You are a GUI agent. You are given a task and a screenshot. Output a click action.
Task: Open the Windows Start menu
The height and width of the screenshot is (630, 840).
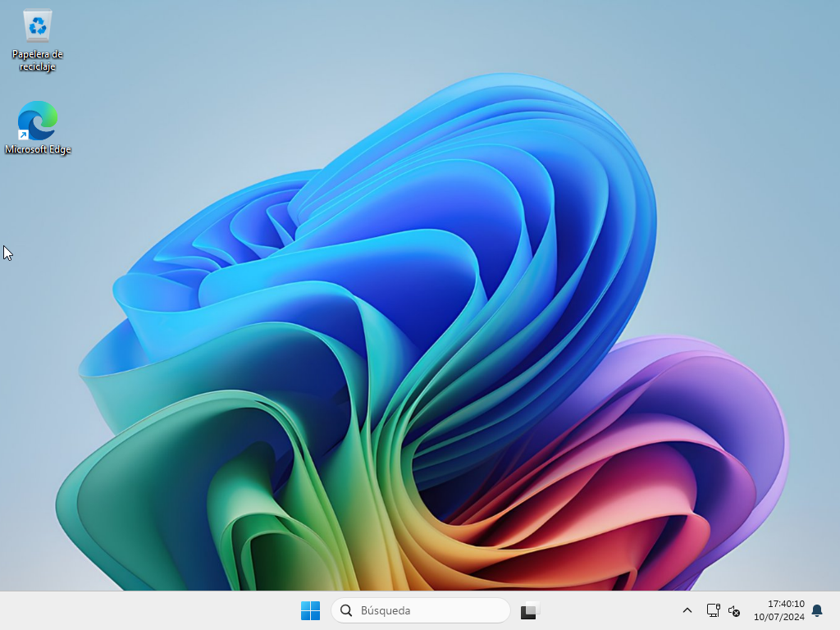(310, 610)
